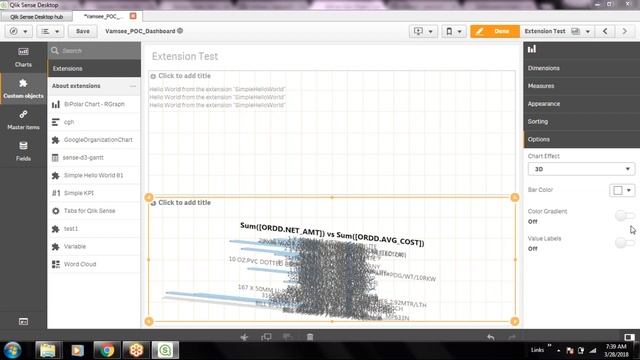Switch to the Qlik Sense Desktop hub tab

coord(37,17)
